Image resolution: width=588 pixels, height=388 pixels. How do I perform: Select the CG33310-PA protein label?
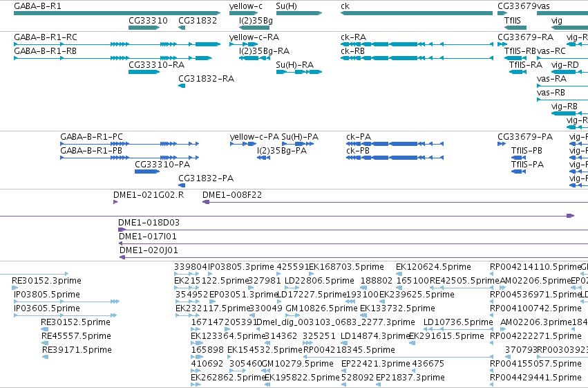pyautogui.click(x=162, y=165)
